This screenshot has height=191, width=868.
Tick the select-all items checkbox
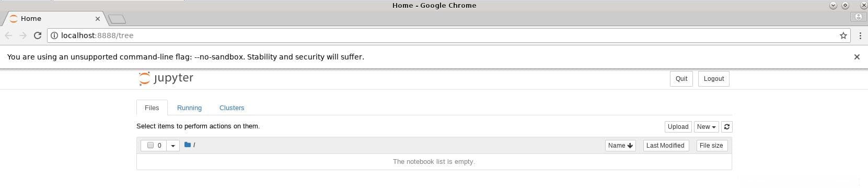coord(151,145)
